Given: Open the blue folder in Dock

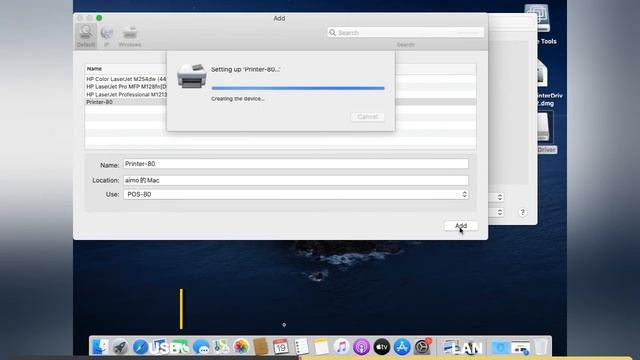Looking at the screenshot, I should click(x=500, y=347).
